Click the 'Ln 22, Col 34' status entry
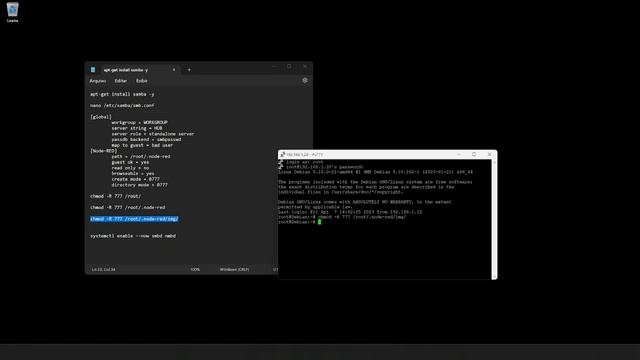Screen dimensions: 640x360 [103, 269]
